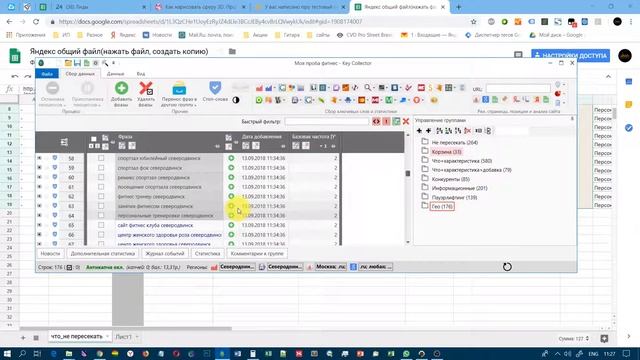Tick the checkbox for row 62
640x360 pixels.
(101, 196)
